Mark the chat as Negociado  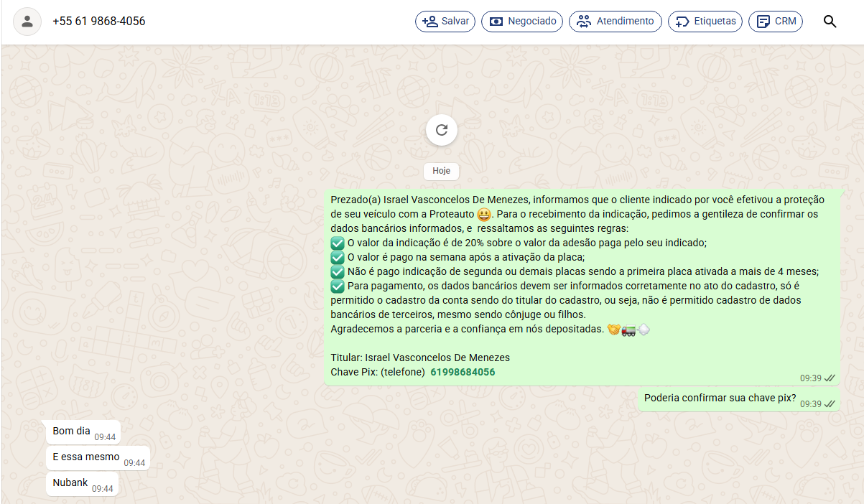(x=522, y=22)
